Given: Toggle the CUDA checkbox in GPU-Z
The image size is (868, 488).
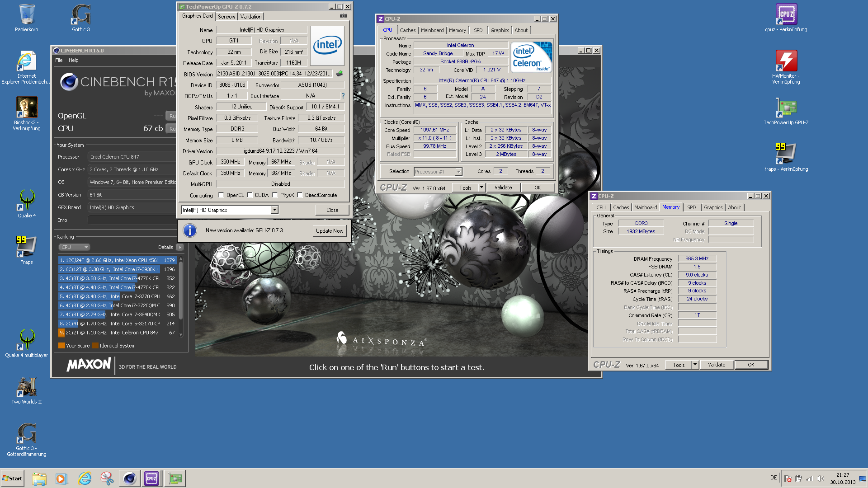Looking at the screenshot, I should pos(250,195).
